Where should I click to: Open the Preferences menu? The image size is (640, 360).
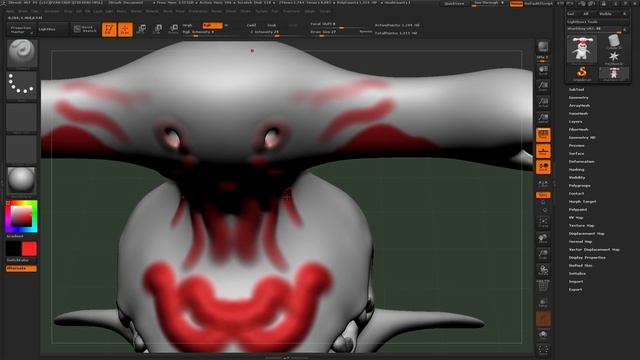198,11
